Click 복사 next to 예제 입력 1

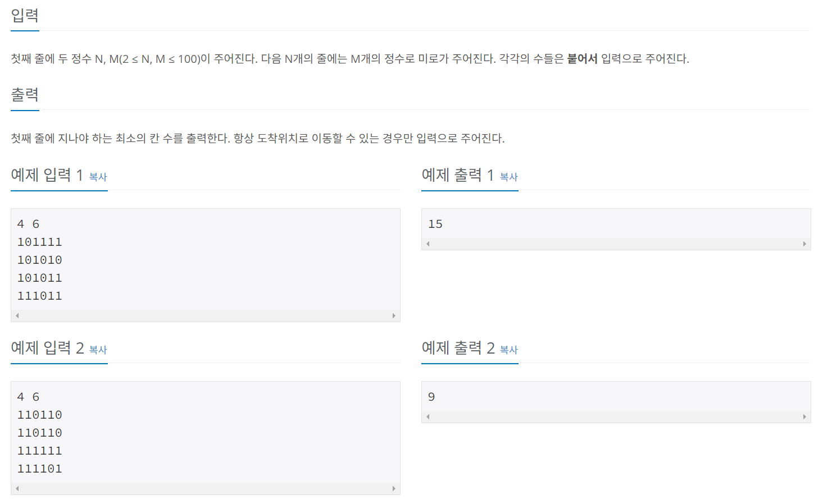coord(98,177)
